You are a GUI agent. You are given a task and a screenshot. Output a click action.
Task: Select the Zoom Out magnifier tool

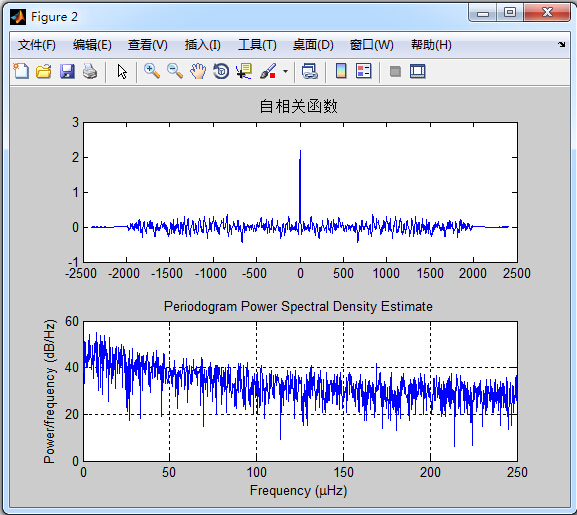175,71
